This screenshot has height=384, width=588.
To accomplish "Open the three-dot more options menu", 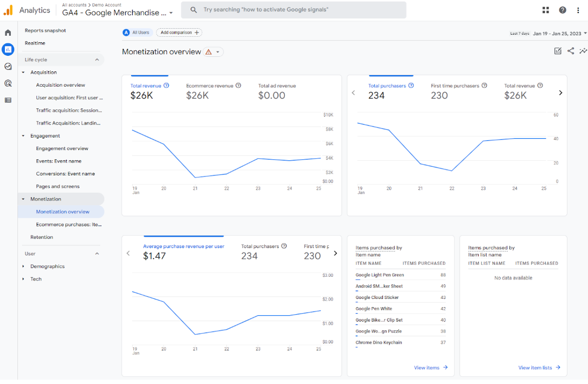I will click(x=578, y=10).
